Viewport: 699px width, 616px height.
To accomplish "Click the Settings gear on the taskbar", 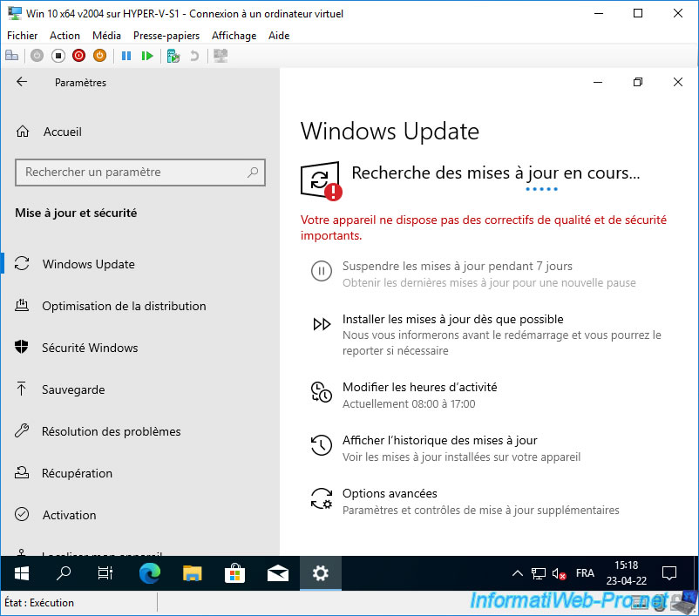I will tap(321, 573).
